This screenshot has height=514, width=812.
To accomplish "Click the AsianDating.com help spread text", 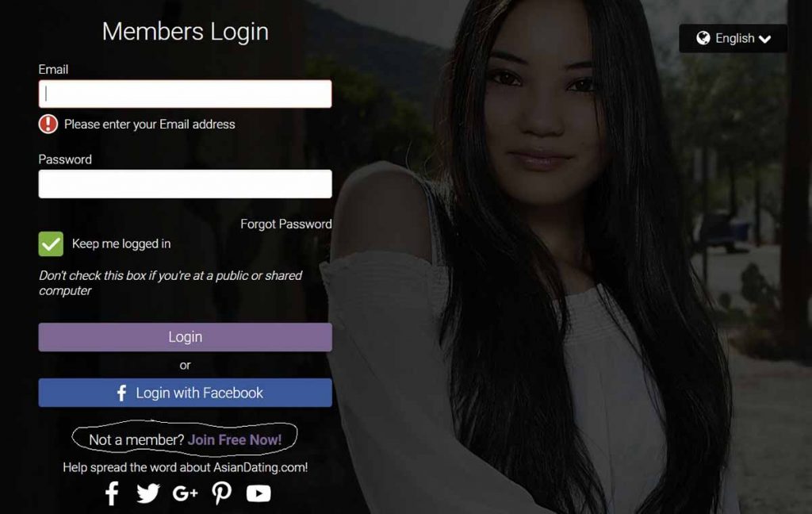I will pos(186,467).
